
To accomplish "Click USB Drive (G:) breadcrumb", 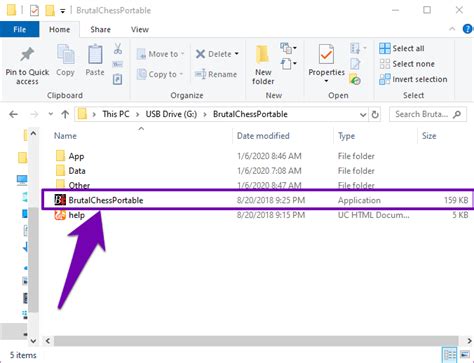I will (x=171, y=114).
